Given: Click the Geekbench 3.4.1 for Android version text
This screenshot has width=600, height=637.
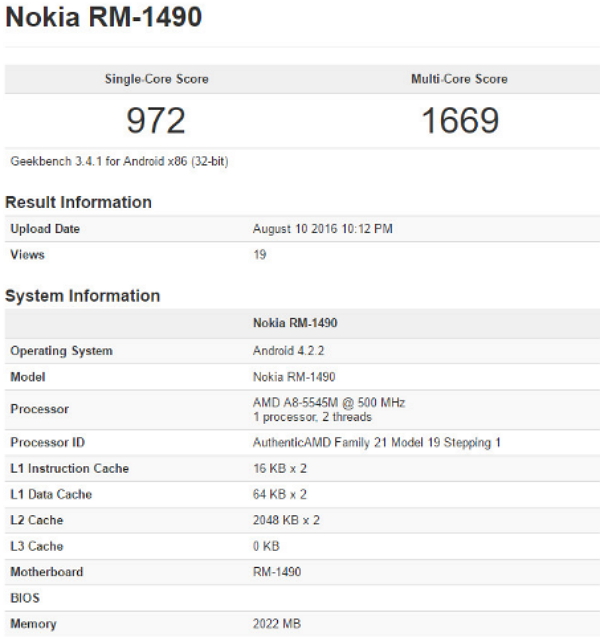Looking at the screenshot, I should click(119, 161).
